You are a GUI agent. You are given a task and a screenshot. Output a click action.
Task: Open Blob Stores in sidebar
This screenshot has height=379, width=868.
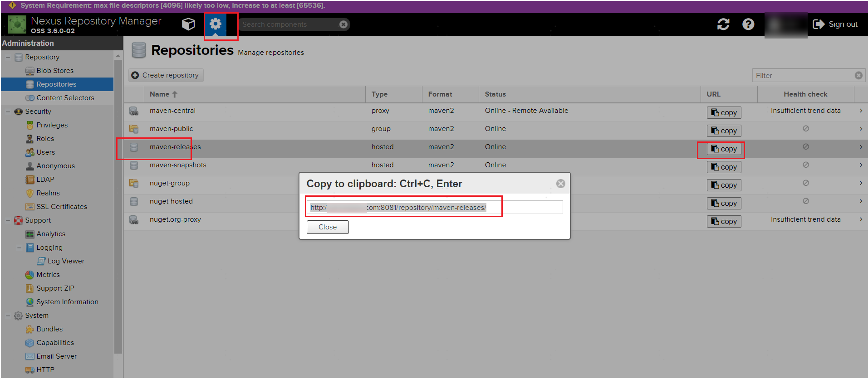coord(55,71)
